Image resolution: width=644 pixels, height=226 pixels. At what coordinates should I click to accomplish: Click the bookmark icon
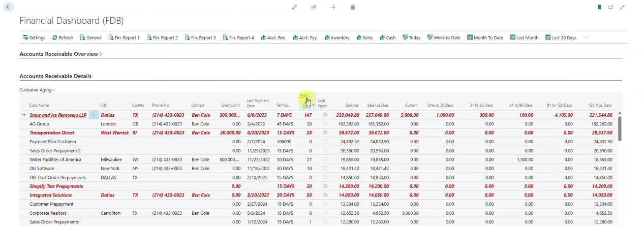(x=599, y=7)
